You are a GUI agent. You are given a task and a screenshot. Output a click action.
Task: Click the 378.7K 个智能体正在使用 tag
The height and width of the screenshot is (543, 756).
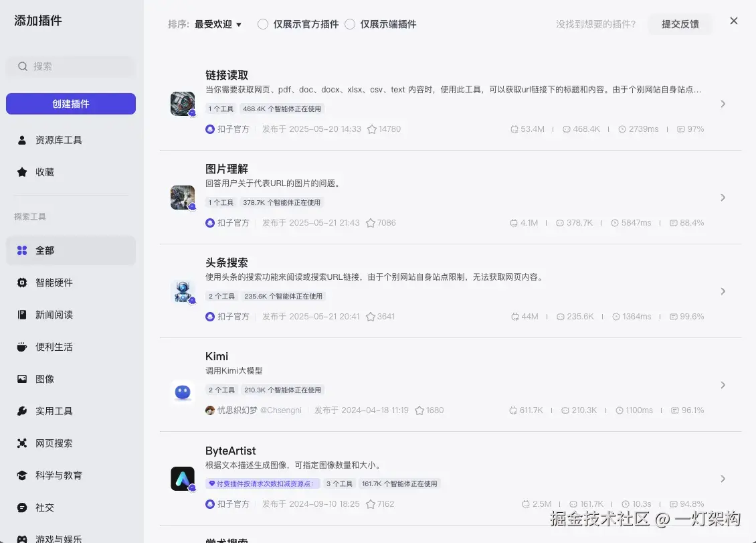282,203
